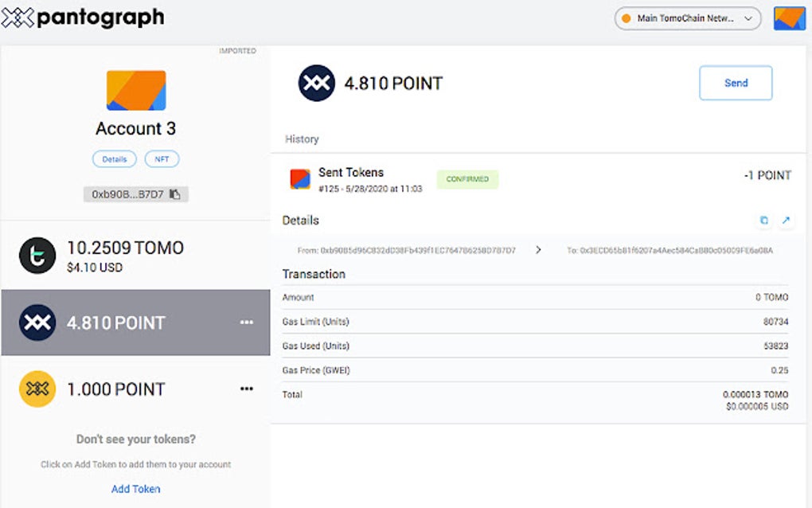The height and width of the screenshot is (508, 812).
Task: Copy transaction details using the copy icon
Action: [x=763, y=220]
